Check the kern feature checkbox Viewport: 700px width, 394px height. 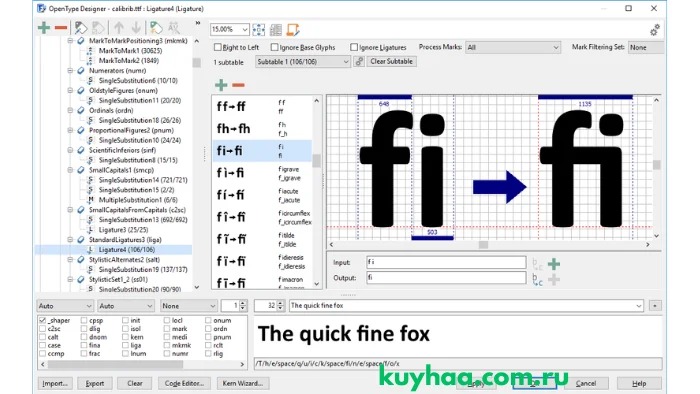(x=125, y=337)
